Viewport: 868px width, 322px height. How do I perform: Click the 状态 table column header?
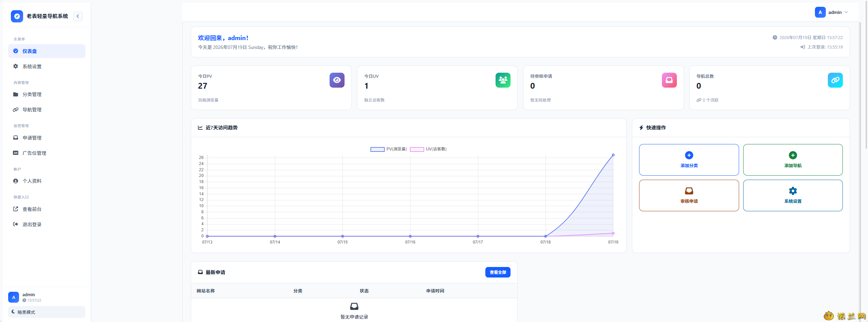click(364, 291)
